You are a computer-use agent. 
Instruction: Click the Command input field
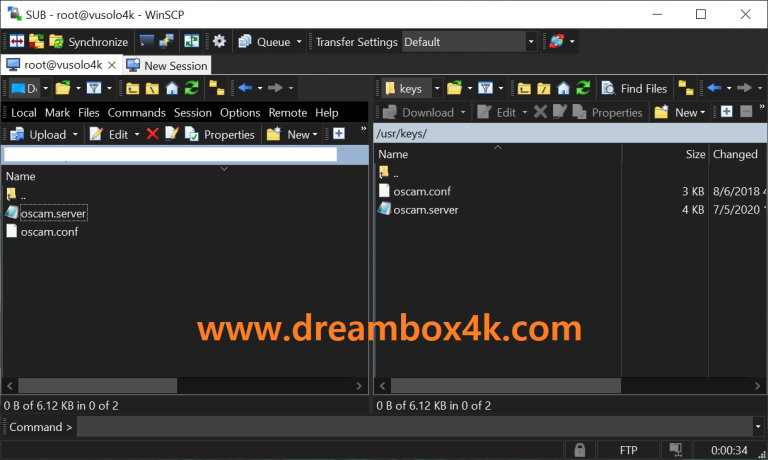(x=414, y=427)
